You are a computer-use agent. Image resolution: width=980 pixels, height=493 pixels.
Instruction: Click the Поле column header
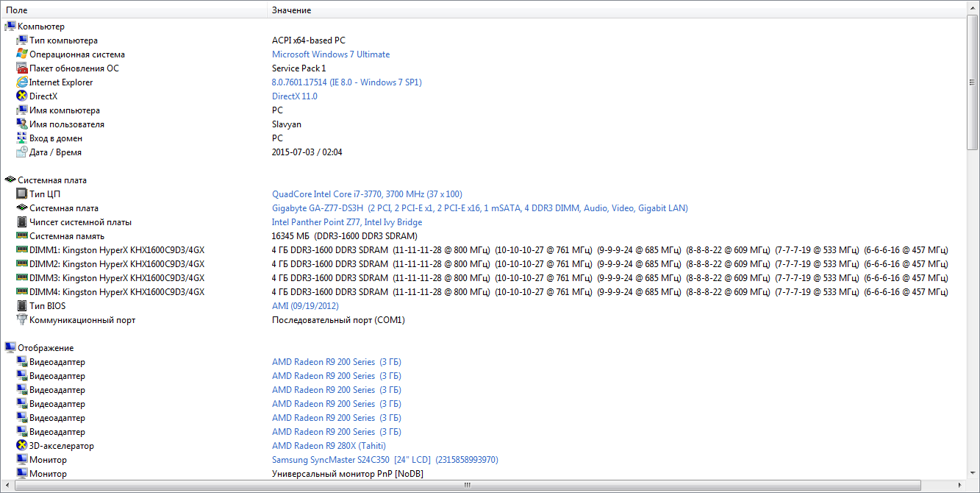tap(134, 10)
